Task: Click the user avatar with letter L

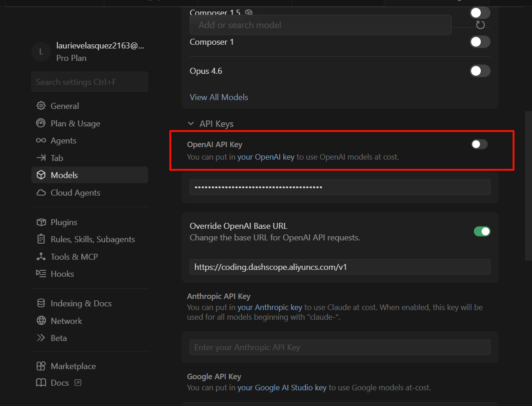Action: (x=41, y=52)
